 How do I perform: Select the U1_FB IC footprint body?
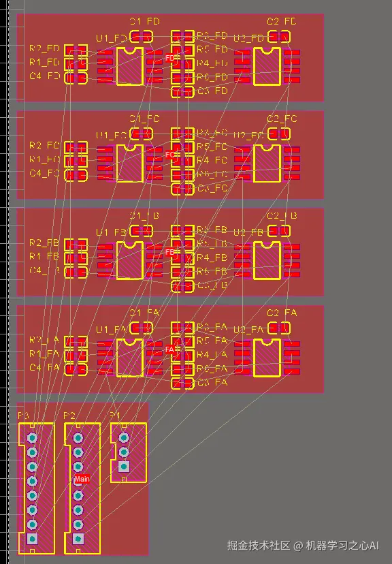click(x=130, y=260)
